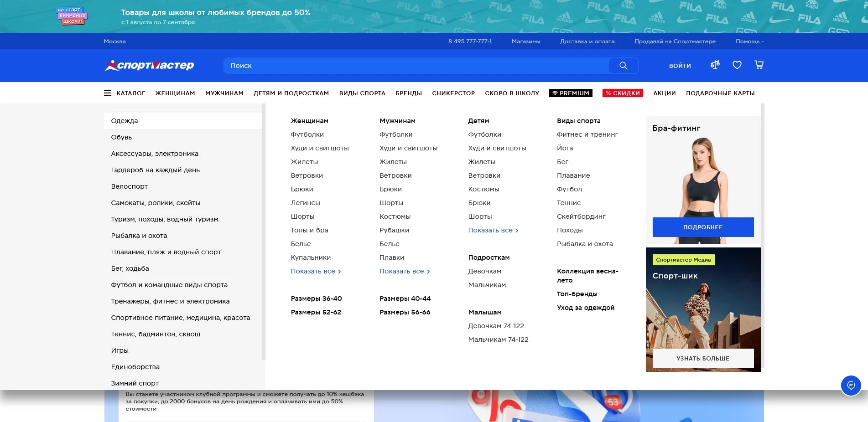Click the Sportmaster logo
This screenshot has height=422, width=868.
(149, 66)
